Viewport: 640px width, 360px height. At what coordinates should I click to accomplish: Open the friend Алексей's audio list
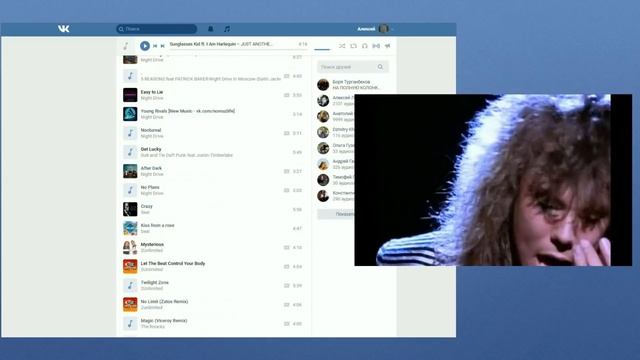pos(336,100)
